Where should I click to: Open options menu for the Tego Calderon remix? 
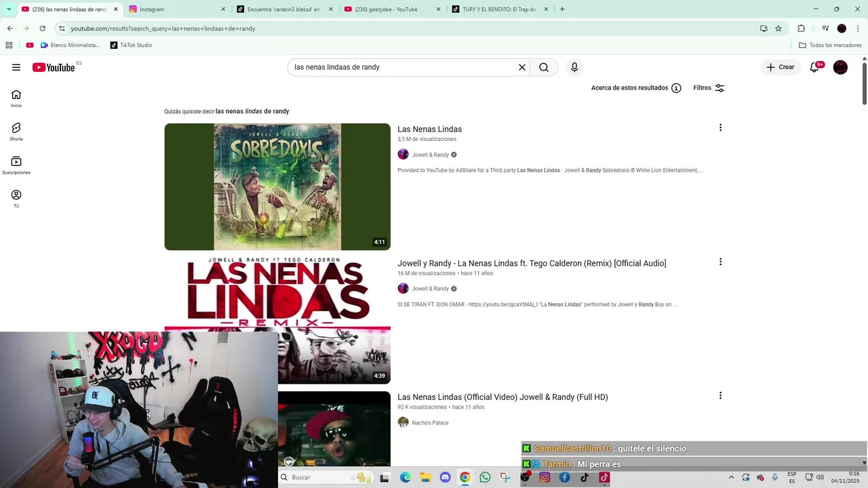coord(720,262)
